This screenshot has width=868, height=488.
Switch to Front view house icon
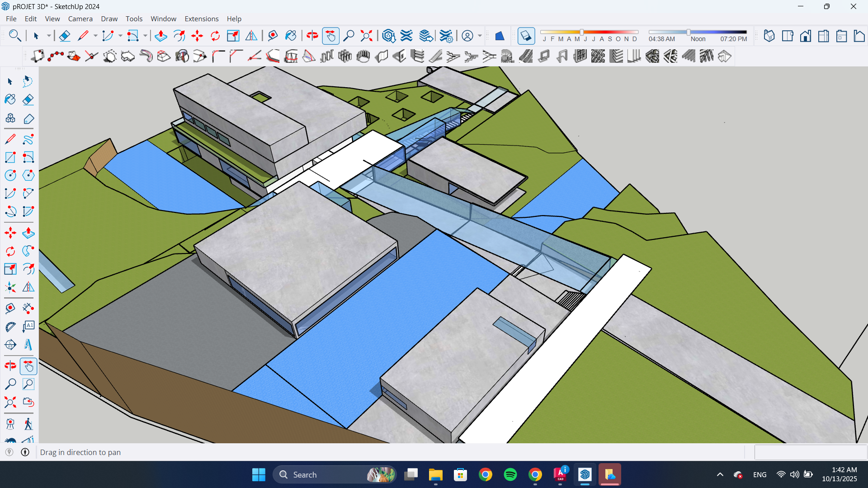(805, 36)
